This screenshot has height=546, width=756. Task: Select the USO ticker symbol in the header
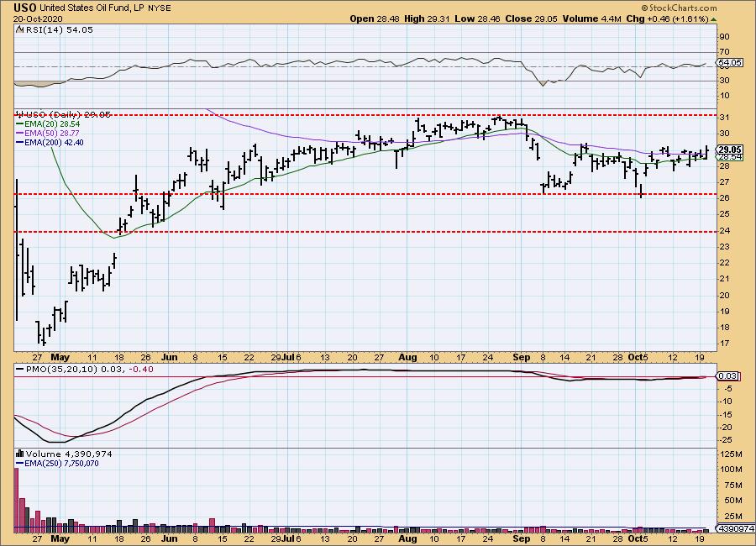(x=24, y=8)
